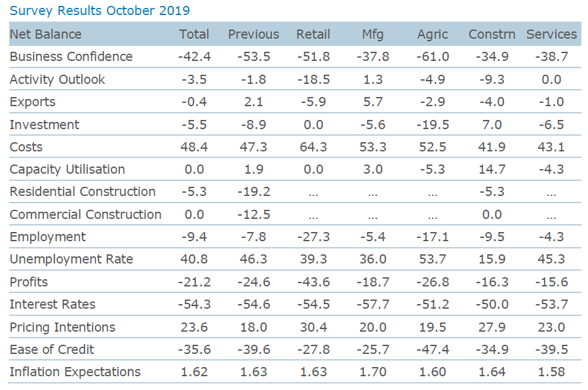The height and width of the screenshot is (390, 588).
Task: Click the 'Survey Results October 2019' title
Action: click(x=100, y=10)
